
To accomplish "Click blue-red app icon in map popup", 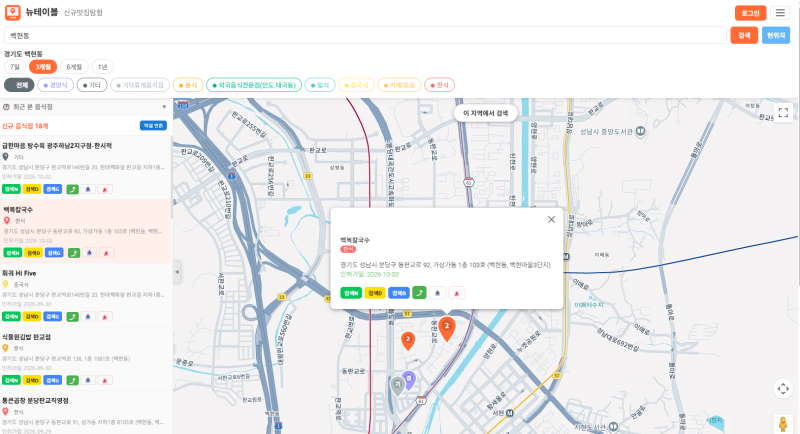I will (437, 293).
